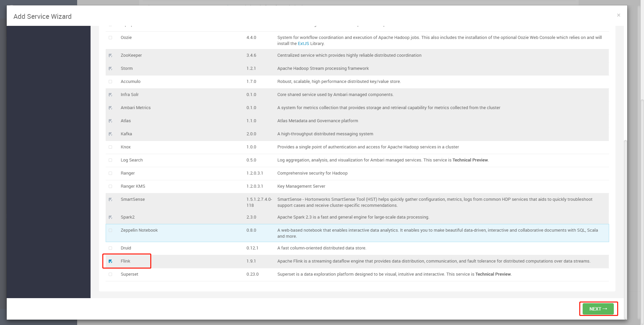The width and height of the screenshot is (644, 325).
Task: Click the NEXT button
Action: coord(598,309)
